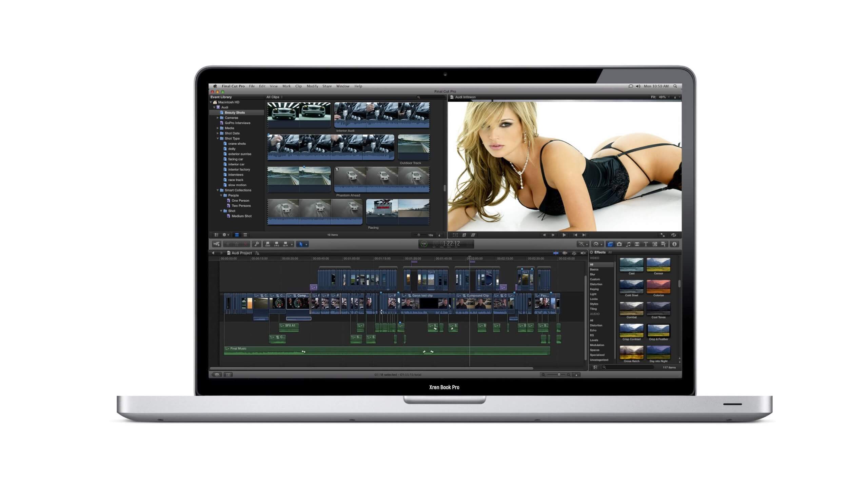The image size is (868, 488).
Task: Collapse the People folder
Action: pos(221,196)
